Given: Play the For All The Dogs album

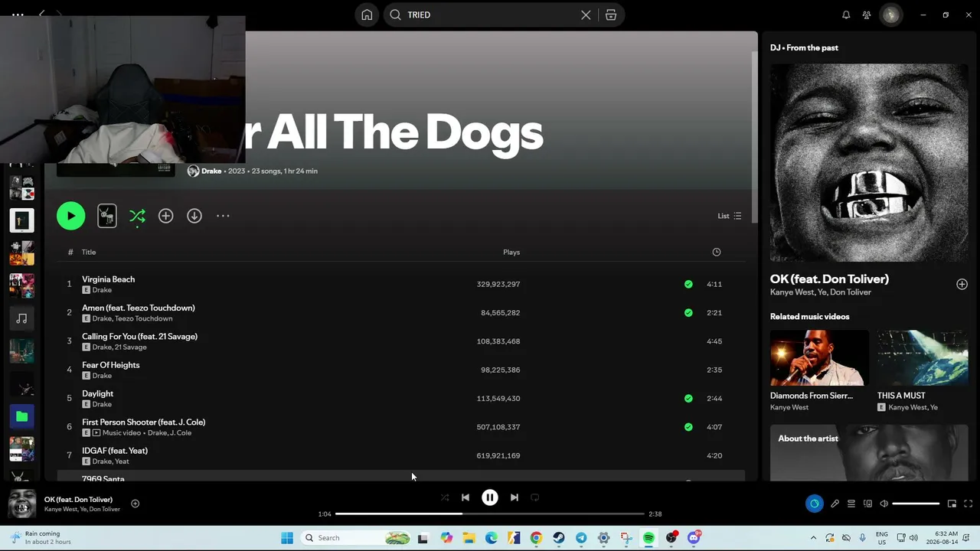Looking at the screenshot, I should (70, 216).
